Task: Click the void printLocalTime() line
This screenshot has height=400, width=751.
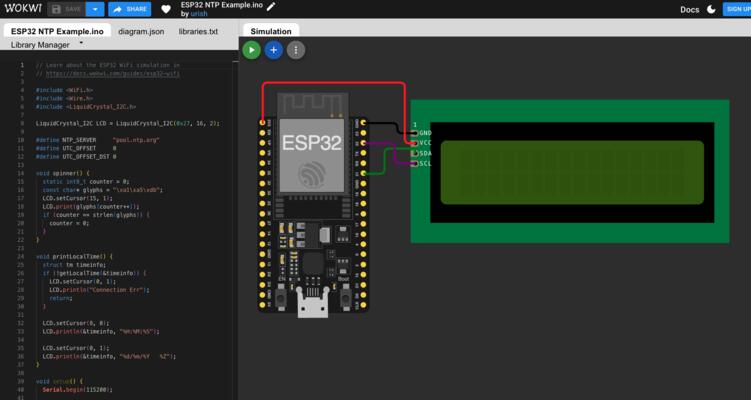Action: tap(74, 256)
